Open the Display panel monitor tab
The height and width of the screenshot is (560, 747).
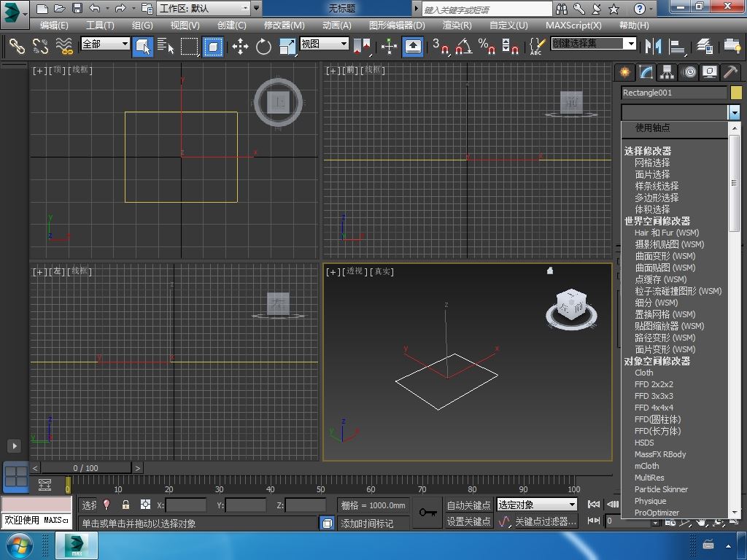pos(709,72)
